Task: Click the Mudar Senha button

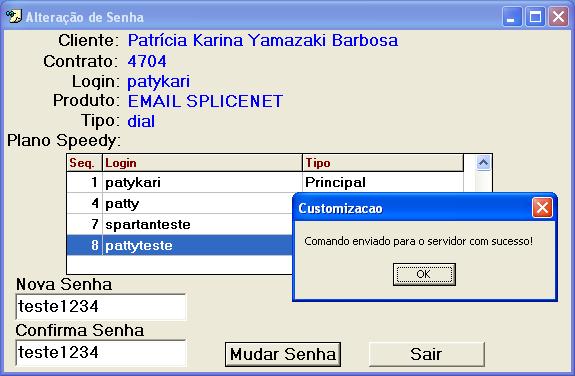Action: point(283,354)
